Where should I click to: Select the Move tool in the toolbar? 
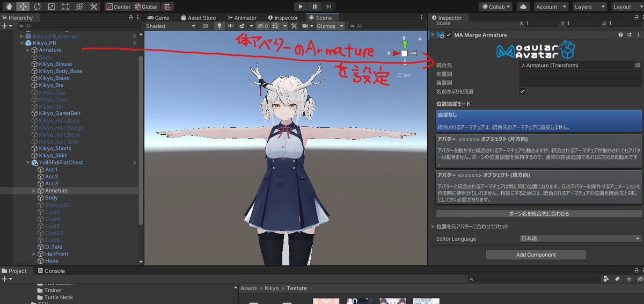point(23,7)
